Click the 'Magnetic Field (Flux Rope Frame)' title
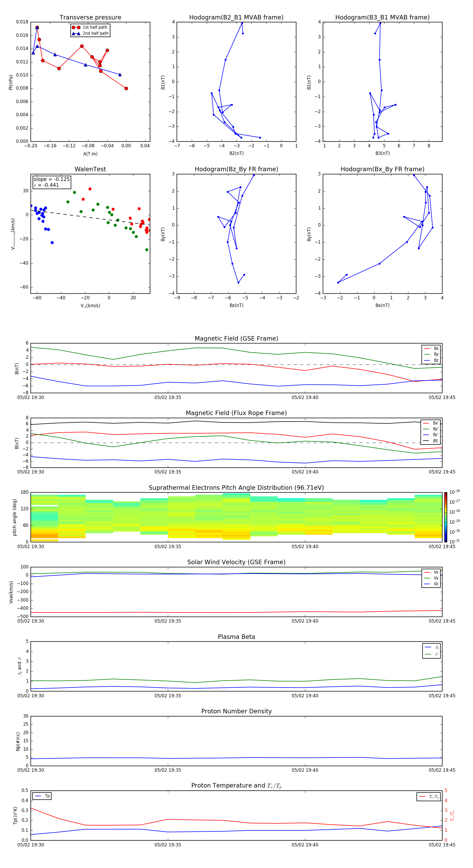This screenshot has height=868, width=473. coord(236,413)
